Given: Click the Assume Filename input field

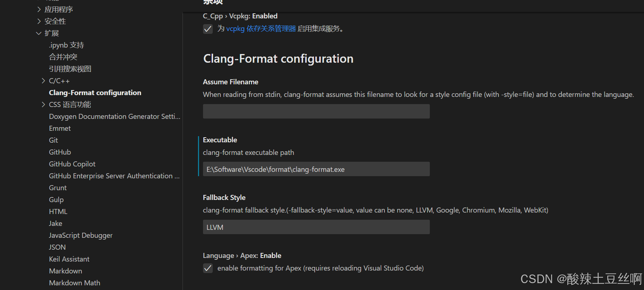Looking at the screenshot, I should pos(316,111).
